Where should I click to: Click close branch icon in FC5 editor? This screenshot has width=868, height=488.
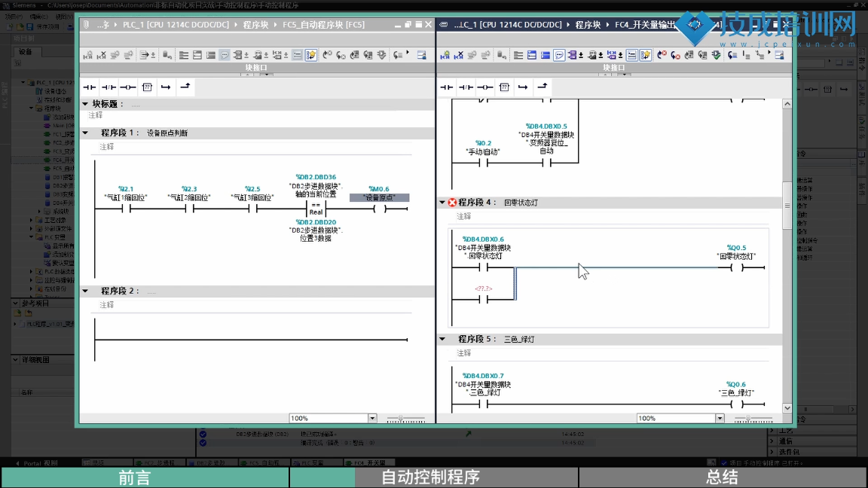[x=185, y=87]
